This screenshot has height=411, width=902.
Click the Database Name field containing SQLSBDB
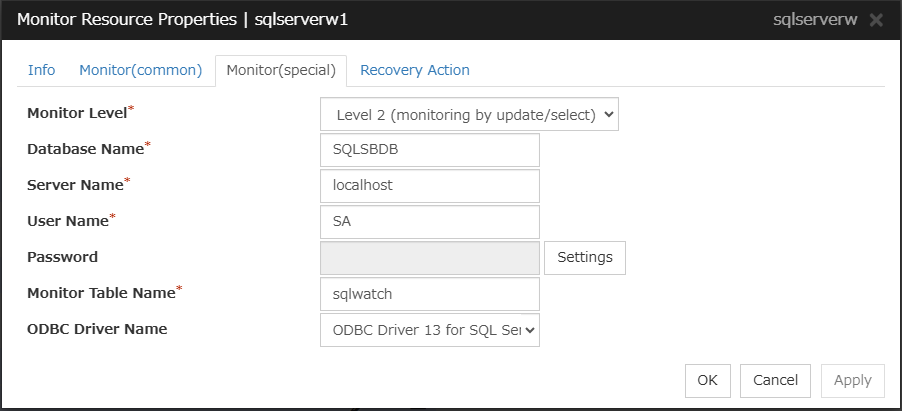click(429, 150)
